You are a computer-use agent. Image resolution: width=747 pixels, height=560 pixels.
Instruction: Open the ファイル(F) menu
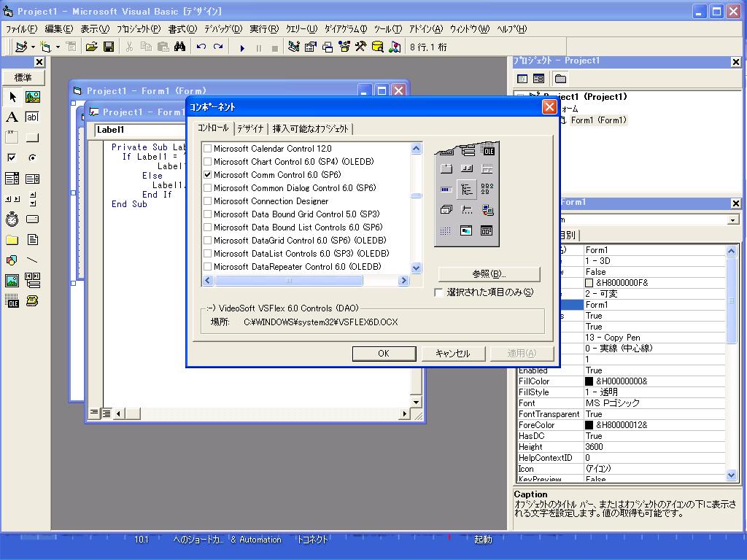pos(21,29)
